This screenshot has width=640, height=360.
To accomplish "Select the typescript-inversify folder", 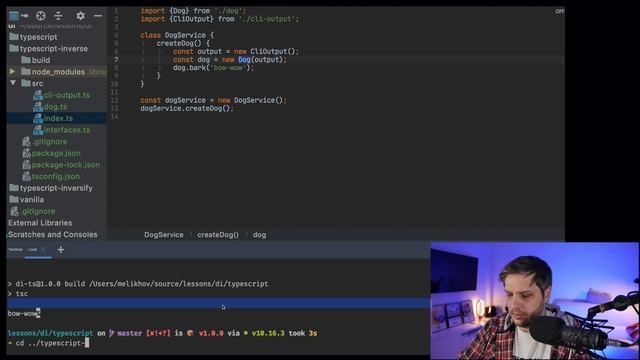I will (56, 188).
